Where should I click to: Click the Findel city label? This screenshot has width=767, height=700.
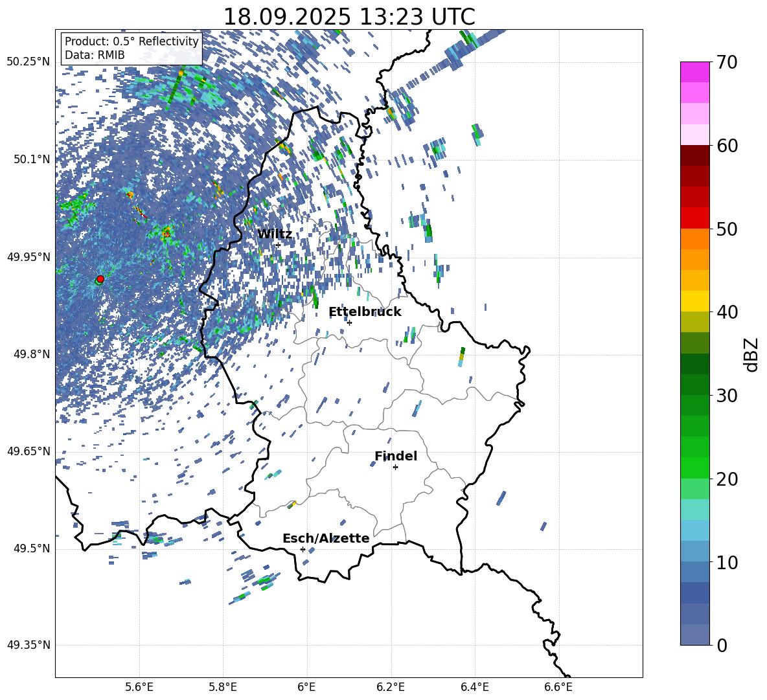point(396,456)
